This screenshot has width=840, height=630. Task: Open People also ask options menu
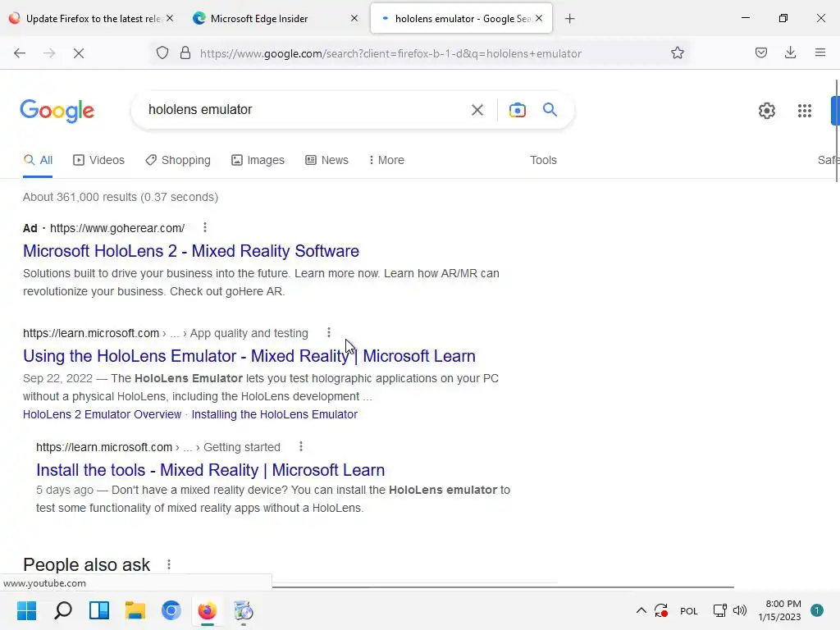[169, 564]
